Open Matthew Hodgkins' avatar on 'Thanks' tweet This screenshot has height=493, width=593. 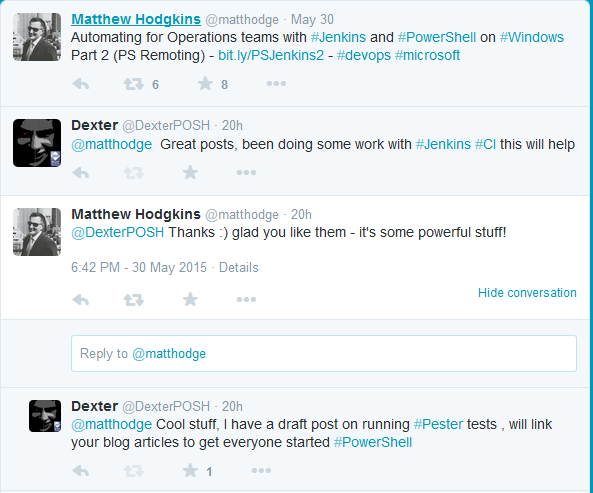37,232
